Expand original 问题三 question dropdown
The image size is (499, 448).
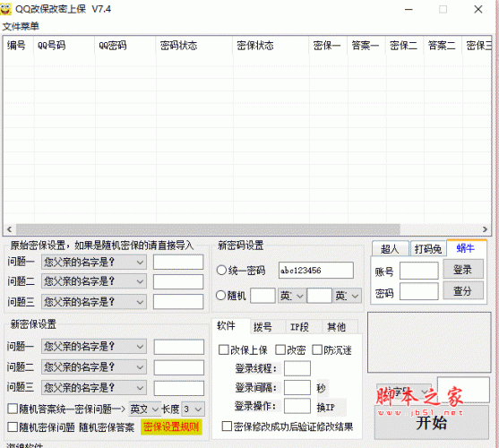pyautogui.click(x=94, y=302)
